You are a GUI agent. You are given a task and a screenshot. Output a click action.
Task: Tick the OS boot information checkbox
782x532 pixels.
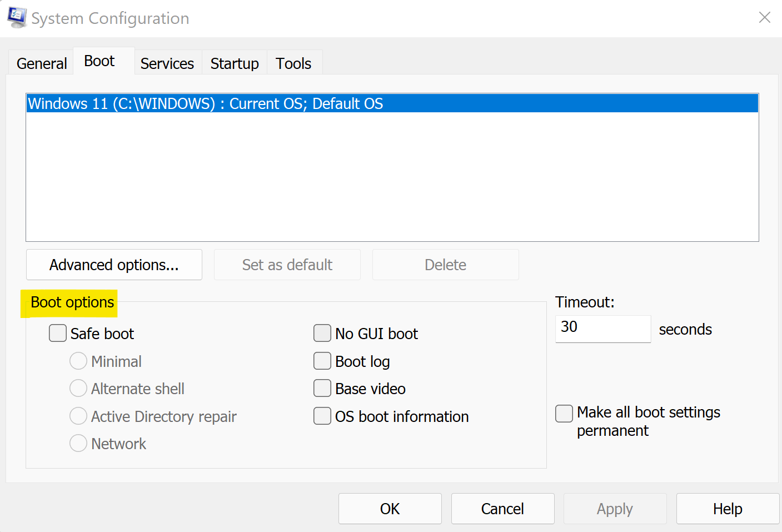tap(322, 416)
